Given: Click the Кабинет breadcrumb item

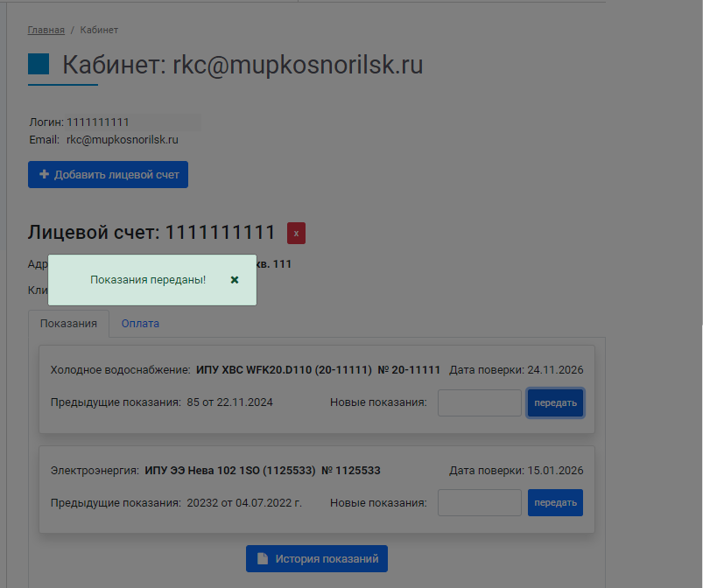Looking at the screenshot, I should tap(99, 30).
